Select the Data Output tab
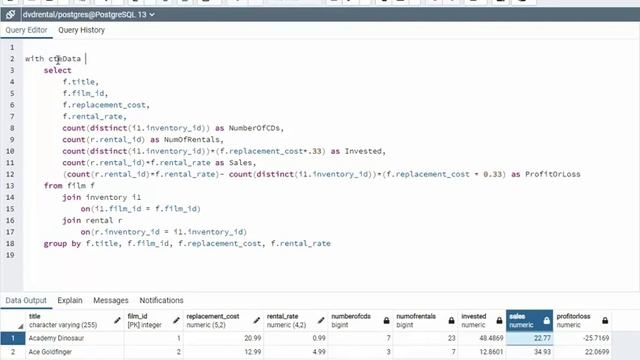Image resolution: width=640 pixels, height=360 pixels. [x=26, y=300]
